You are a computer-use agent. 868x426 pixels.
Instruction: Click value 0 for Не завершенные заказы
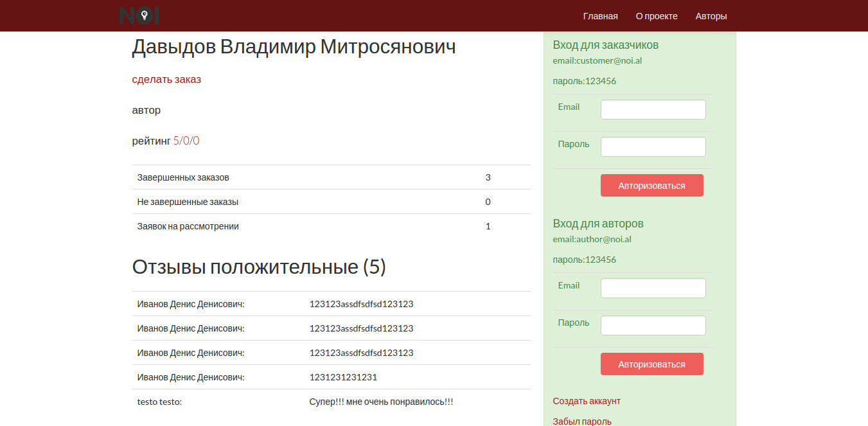point(488,202)
